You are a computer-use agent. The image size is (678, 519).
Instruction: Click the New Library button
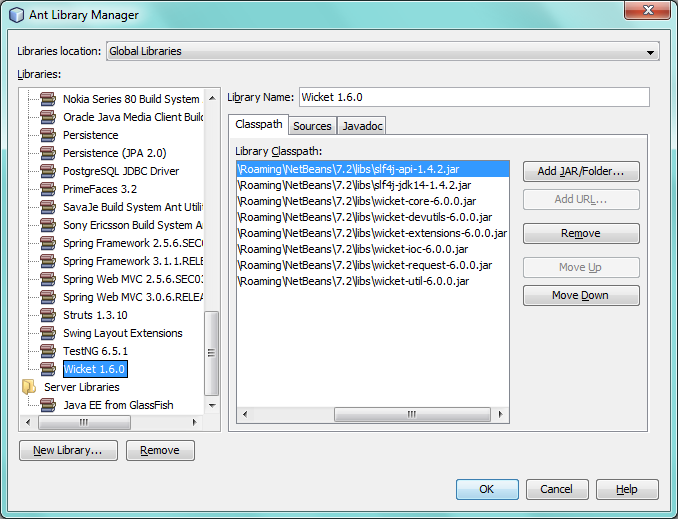[x=68, y=450]
